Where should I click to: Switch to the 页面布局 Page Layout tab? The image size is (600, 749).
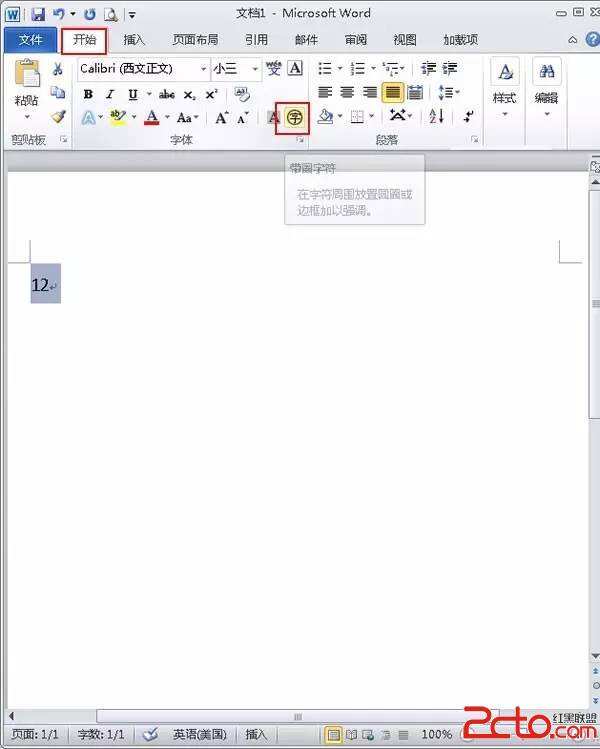[x=195, y=40]
